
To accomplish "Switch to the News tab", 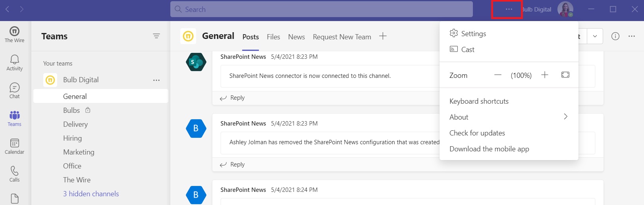I will click(296, 37).
